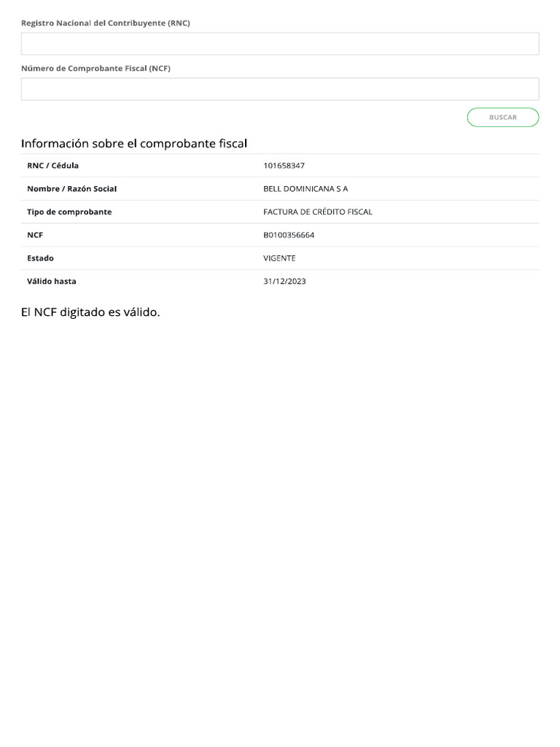Viewport: 560px width, 747px height.
Task: Click the 'Nombre / Razón Social' row label
Action: coord(72,189)
